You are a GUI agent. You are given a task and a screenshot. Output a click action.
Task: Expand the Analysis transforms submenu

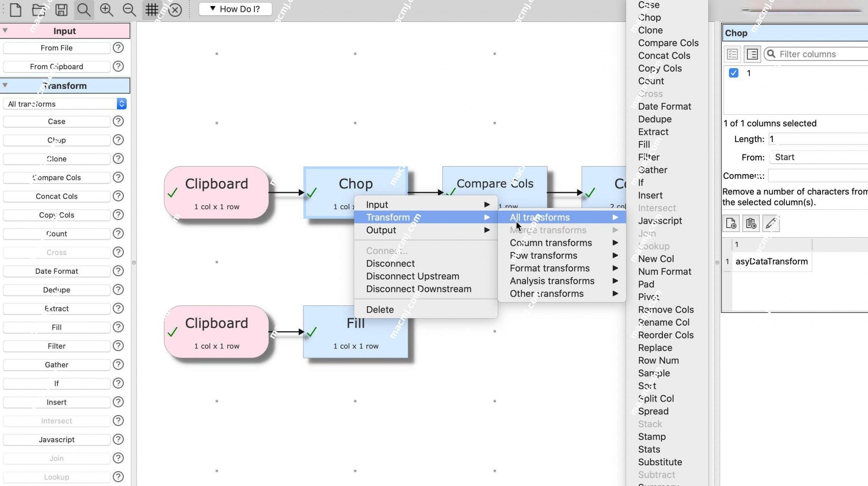click(x=551, y=281)
